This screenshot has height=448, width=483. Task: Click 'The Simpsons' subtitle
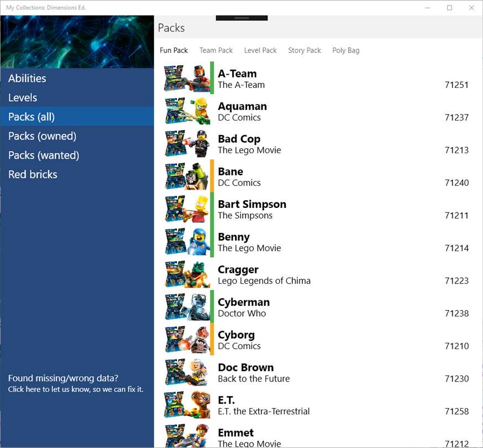click(245, 216)
